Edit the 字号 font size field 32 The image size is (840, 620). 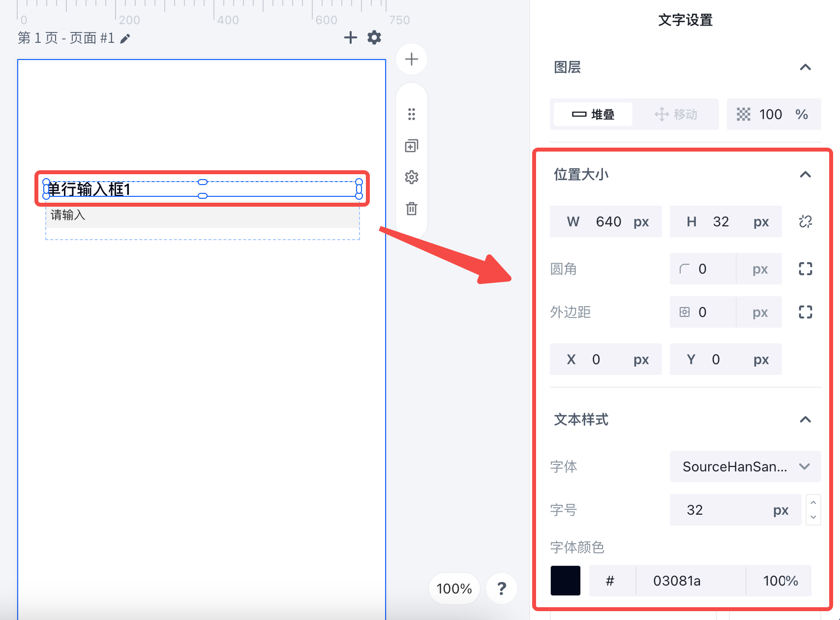(736, 510)
